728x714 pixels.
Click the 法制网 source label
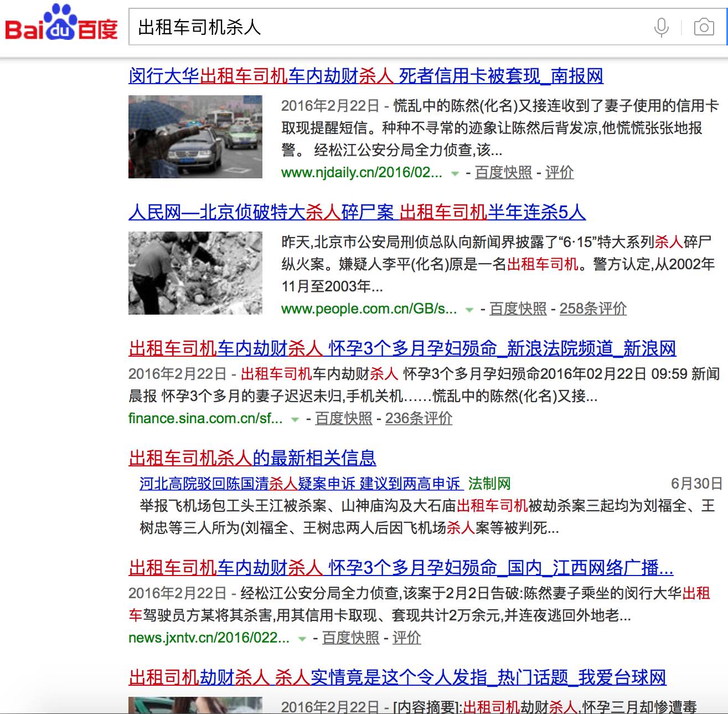pos(489,484)
